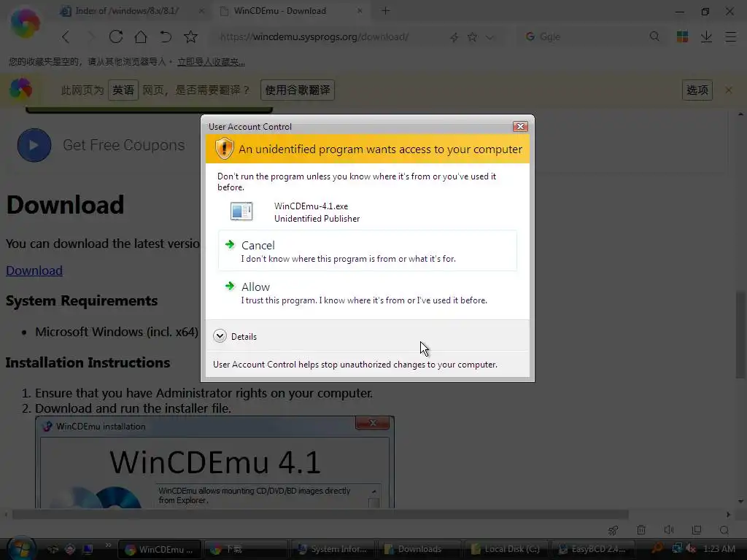
Task: Switch to Local Disk (C:) taskbar window
Action: click(505, 550)
